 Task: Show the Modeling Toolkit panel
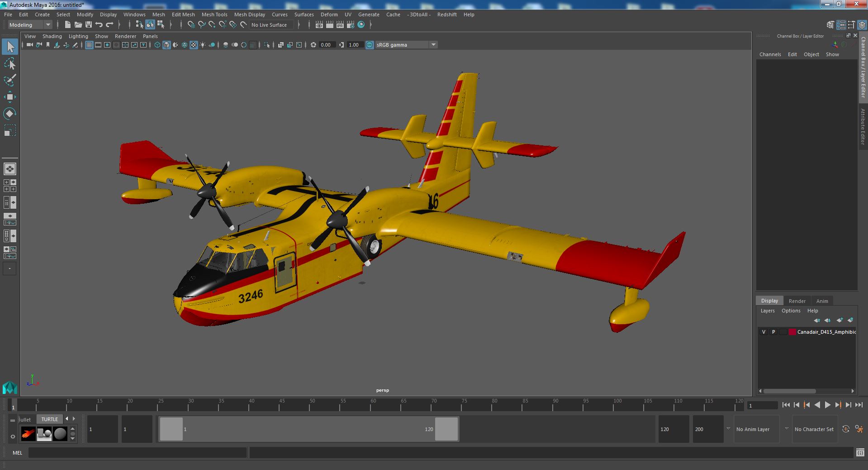point(830,25)
